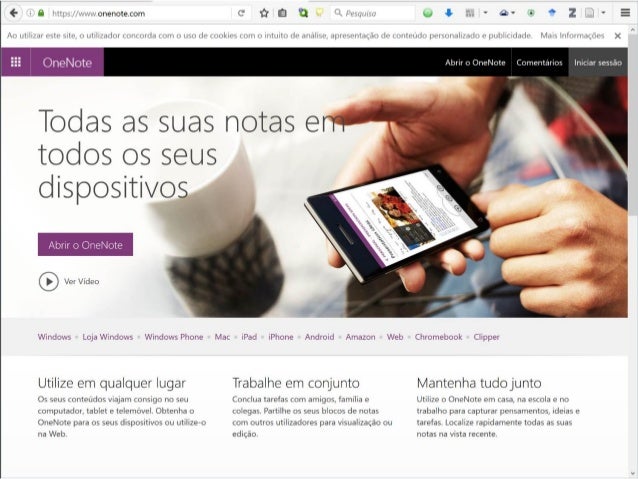Viewport: 638px width, 479px height.
Task: Open the Android platform link
Action: (x=319, y=337)
